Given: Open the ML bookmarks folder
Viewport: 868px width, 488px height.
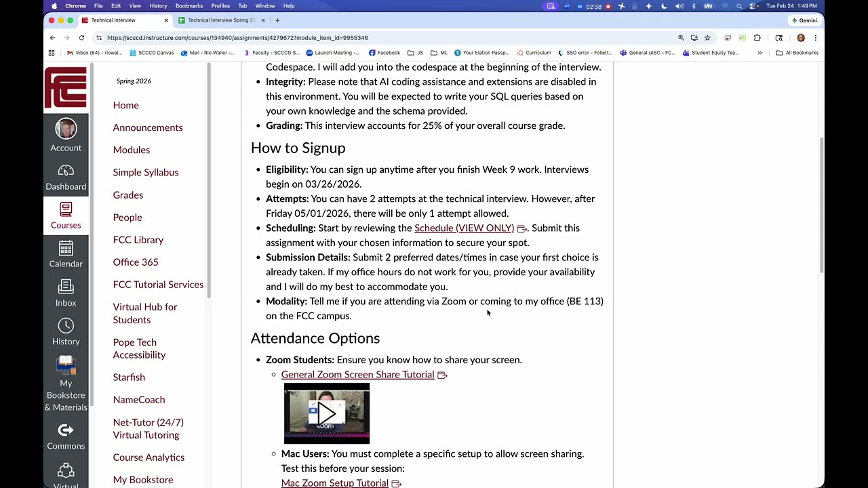Looking at the screenshot, I should pos(439,53).
